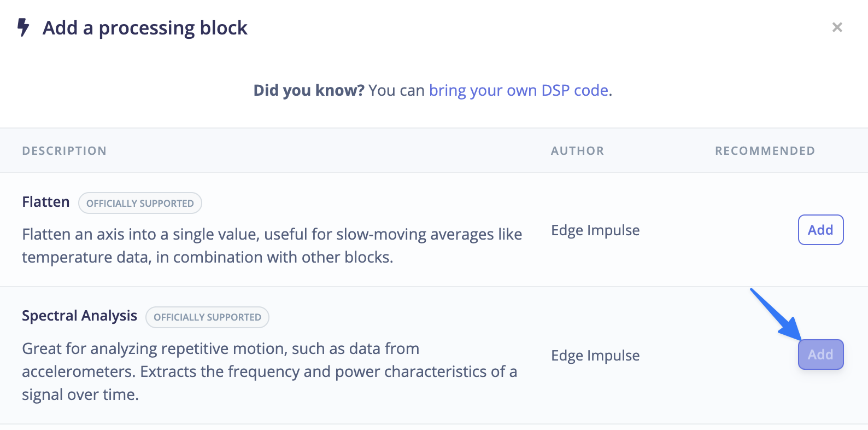Click the Spectral Analysis block title
This screenshot has height=430, width=868.
pos(79,316)
